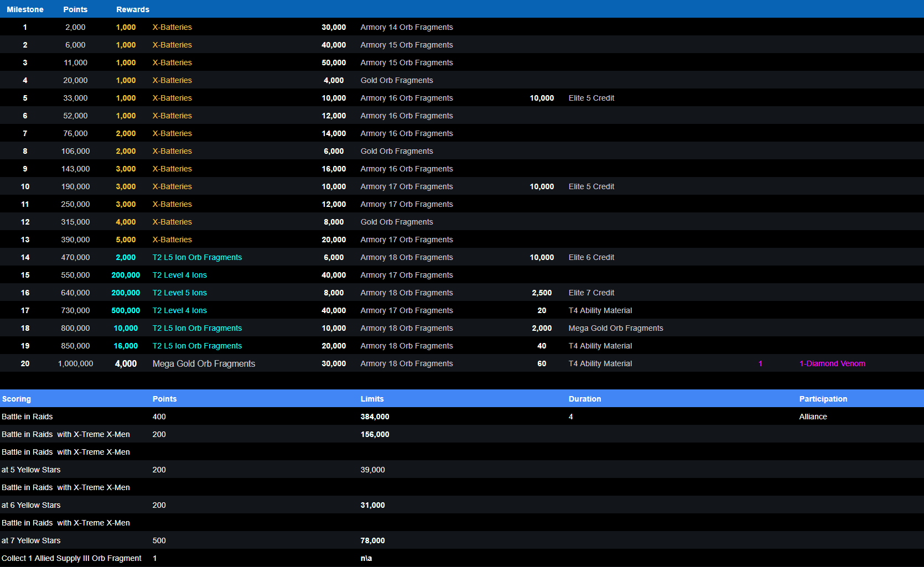Select the Duration column header
The height and width of the screenshot is (567, 924).
click(x=585, y=399)
